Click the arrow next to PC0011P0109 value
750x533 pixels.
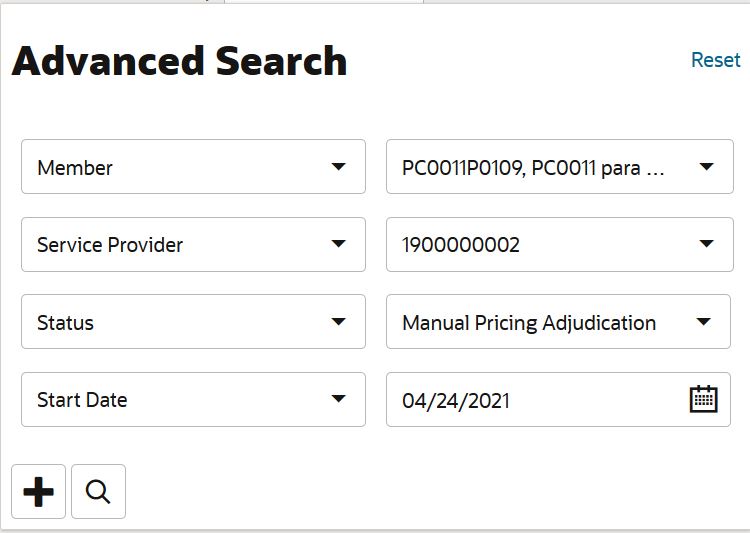click(706, 167)
